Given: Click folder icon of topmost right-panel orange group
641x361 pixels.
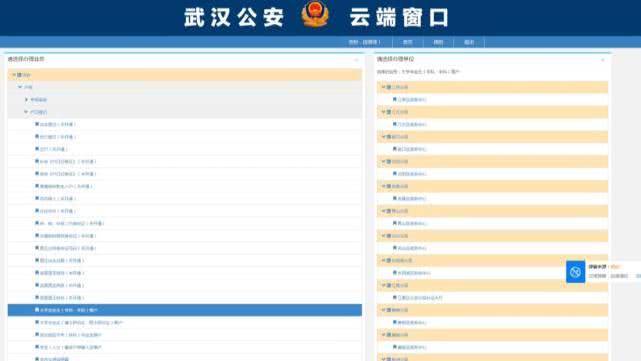Looking at the screenshot, I should (389, 87).
